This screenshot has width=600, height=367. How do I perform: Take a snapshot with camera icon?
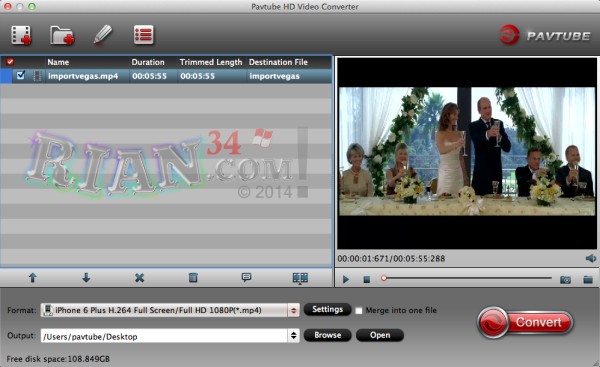pos(565,280)
